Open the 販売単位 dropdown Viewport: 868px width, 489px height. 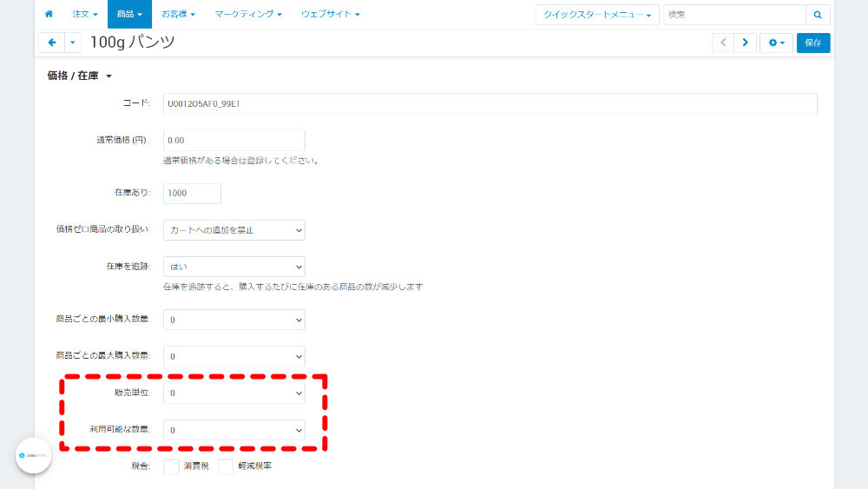234,393
